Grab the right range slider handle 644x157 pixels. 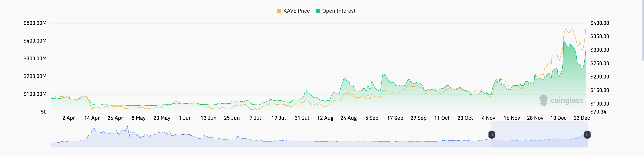(587, 135)
